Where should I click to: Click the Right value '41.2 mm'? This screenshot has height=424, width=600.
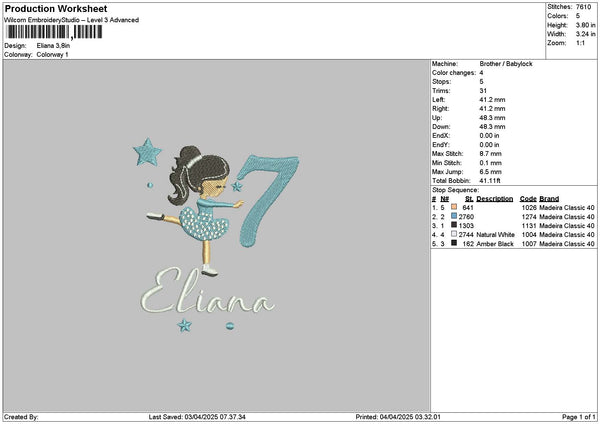click(x=492, y=109)
